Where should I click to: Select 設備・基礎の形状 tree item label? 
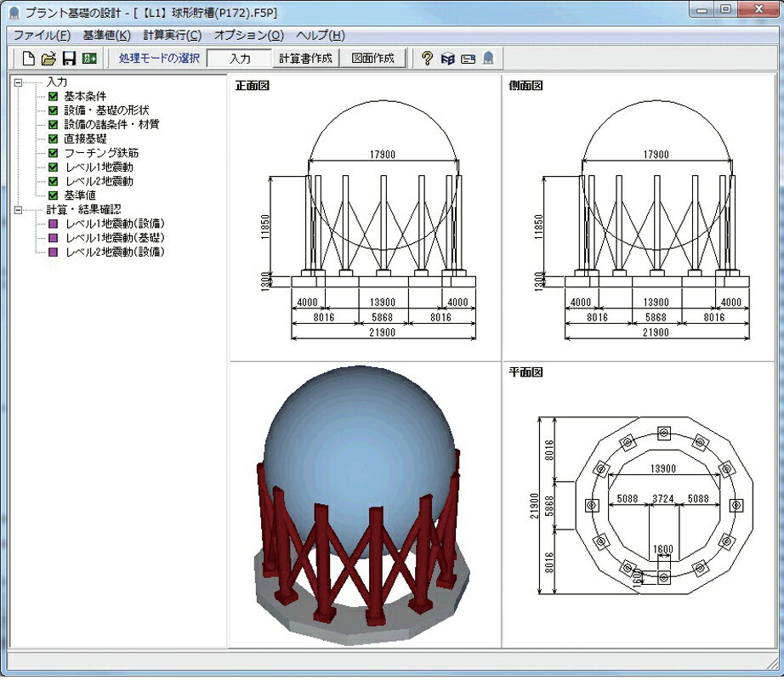(x=106, y=110)
